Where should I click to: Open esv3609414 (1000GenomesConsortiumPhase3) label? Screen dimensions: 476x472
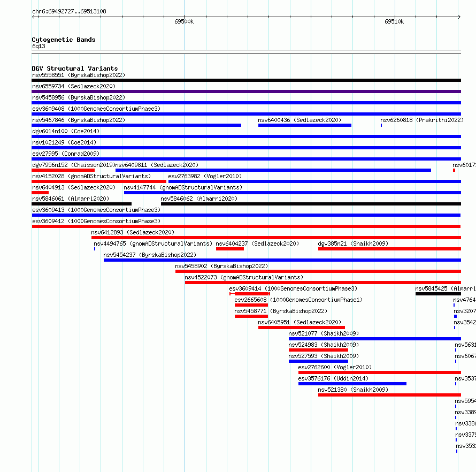pos(293,288)
